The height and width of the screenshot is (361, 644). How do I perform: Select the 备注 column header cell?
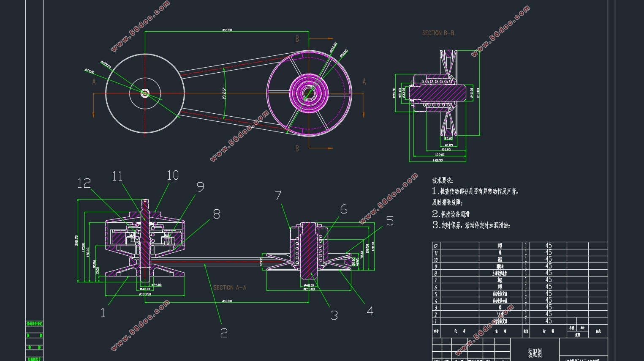tap(598, 331)
